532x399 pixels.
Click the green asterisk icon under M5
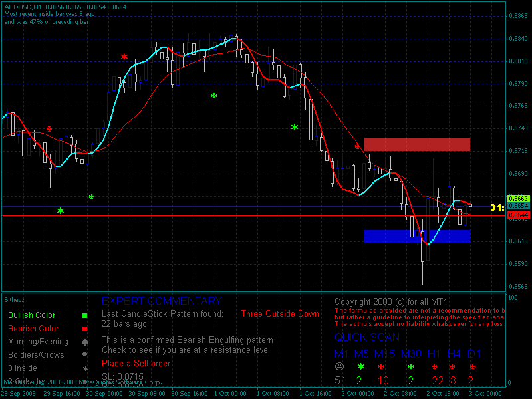click(361, 366)
